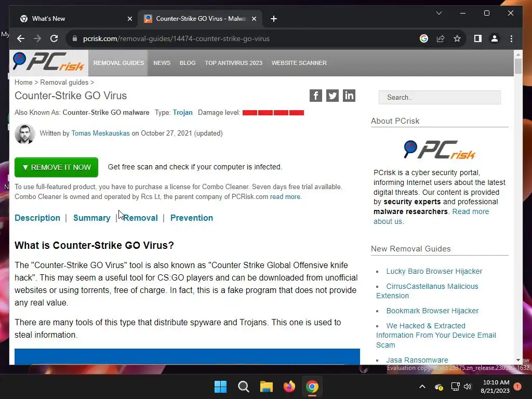Open taskbar Search icon
The width and height of the screenshot is (532, 399).
(x=244, y=387)
